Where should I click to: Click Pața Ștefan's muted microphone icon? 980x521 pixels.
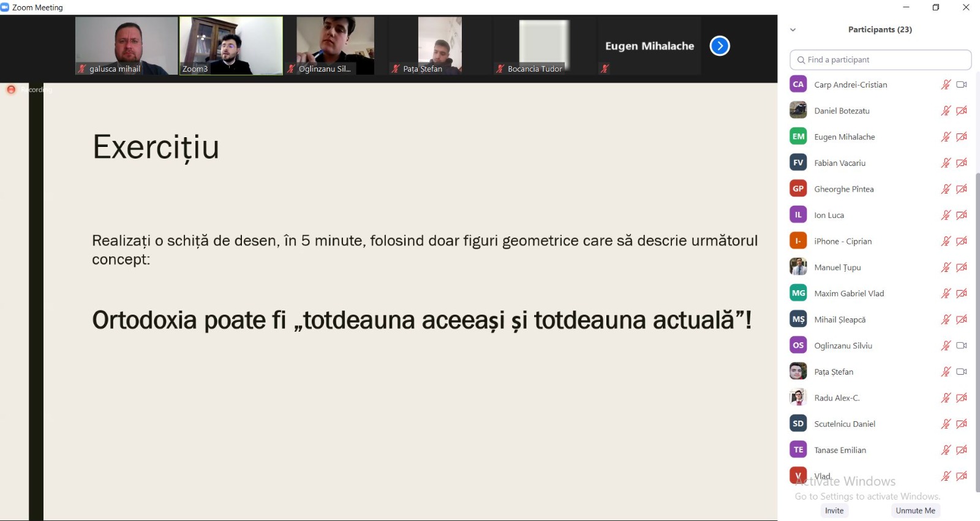(x=946, y=372)
